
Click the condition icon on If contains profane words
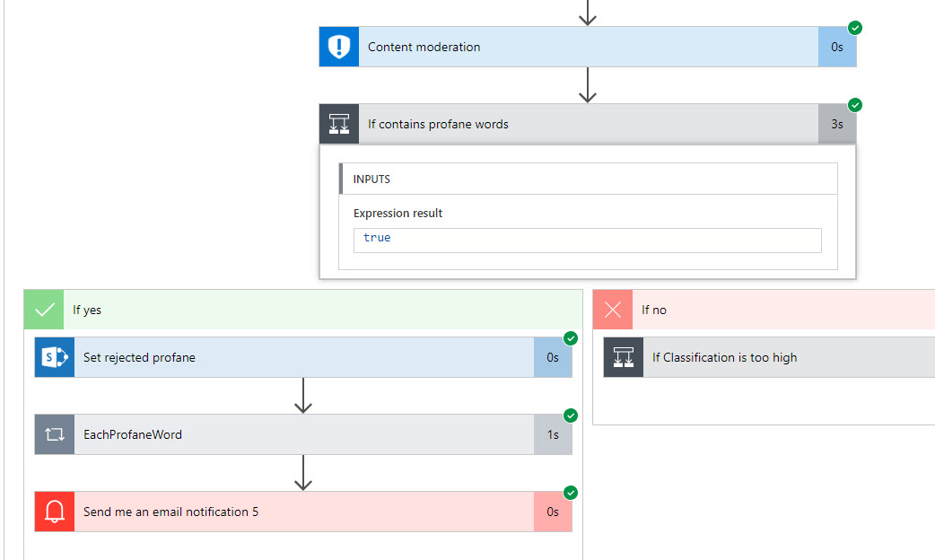(x=338, y=124)
